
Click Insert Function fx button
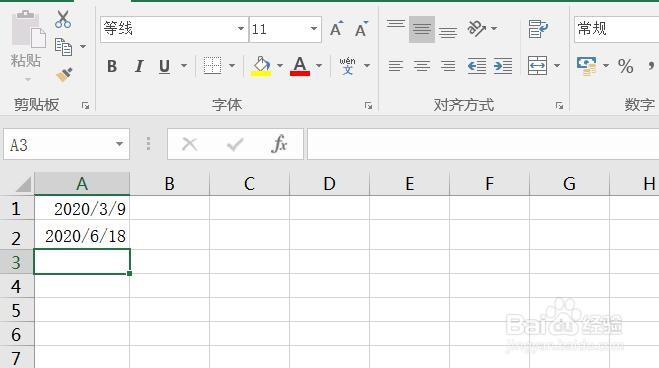[x=279, y=144]
